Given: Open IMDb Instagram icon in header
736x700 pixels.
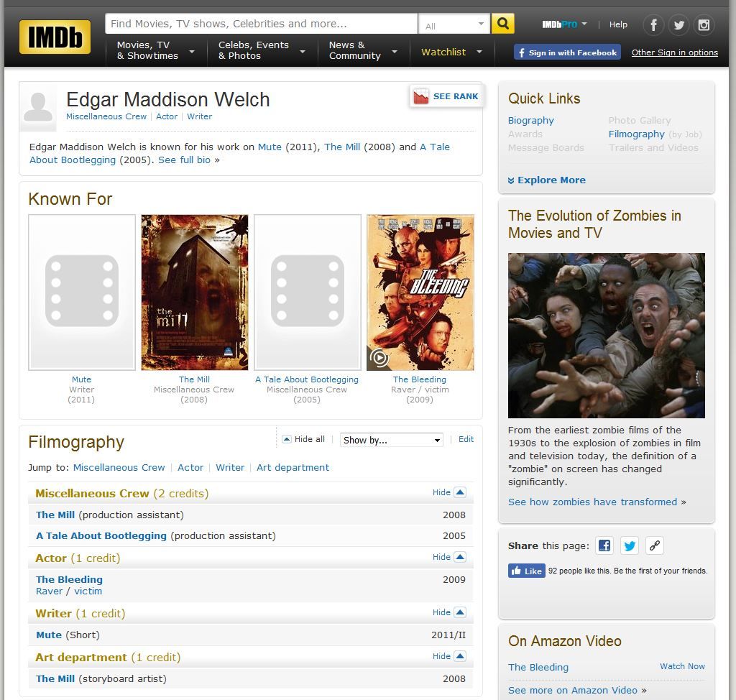Looking at the screenshot, I should click(704, 25).
